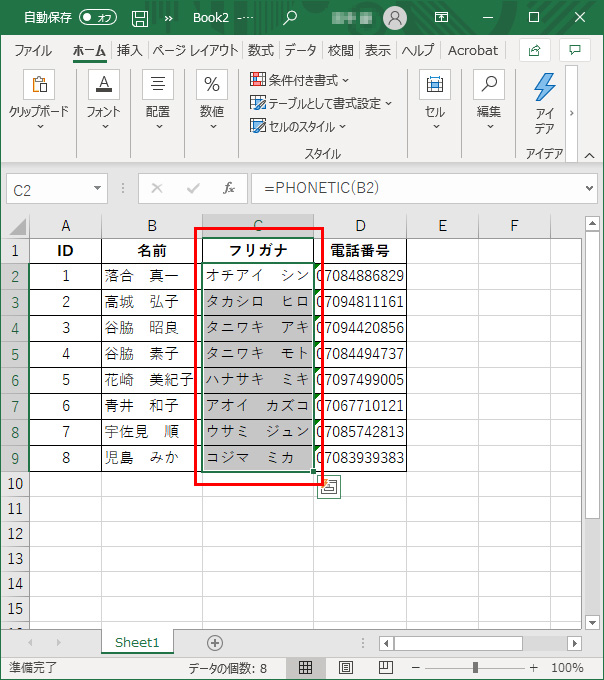604x680 pixels.
Task: Select the フリガナ header cell
Action: pyautogui.click(x=258, y=251)
